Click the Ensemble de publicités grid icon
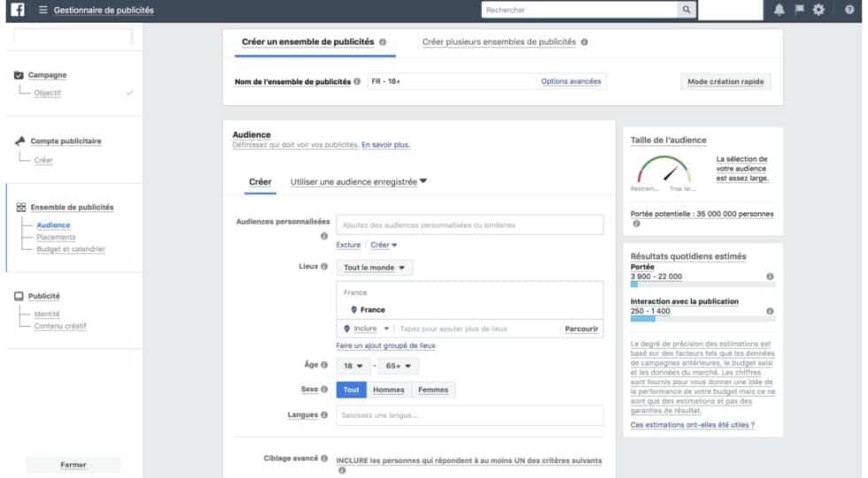868x478 pixels. coord(21,207)
